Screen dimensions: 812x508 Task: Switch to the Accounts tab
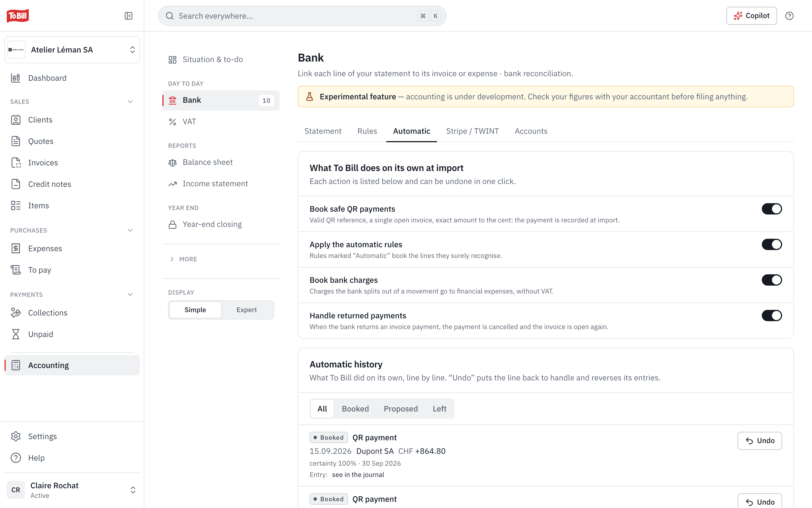(x=531, y=131)
